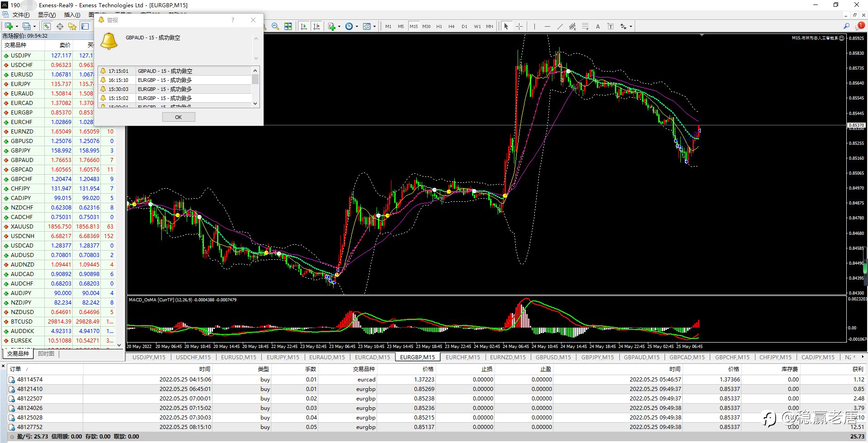868x443 pixels.
Task: Click the alert history list scrollbar thumb
Action: pos(255,80)
